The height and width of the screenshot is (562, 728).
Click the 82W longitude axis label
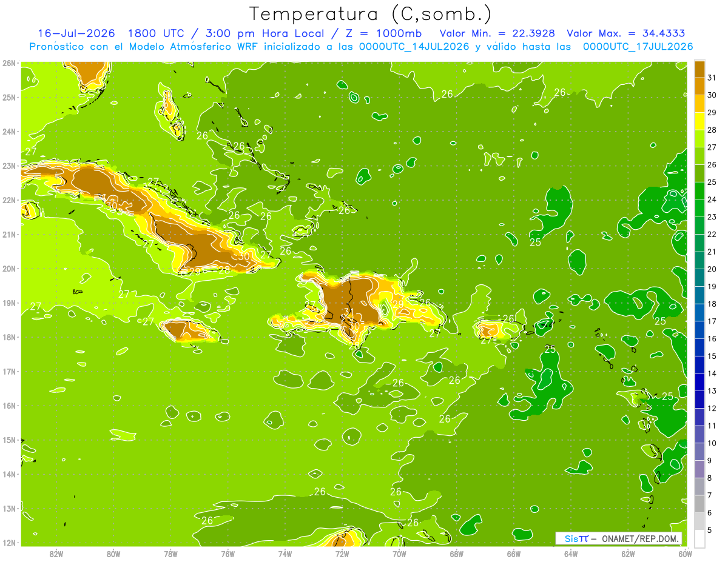pos(56,554)
